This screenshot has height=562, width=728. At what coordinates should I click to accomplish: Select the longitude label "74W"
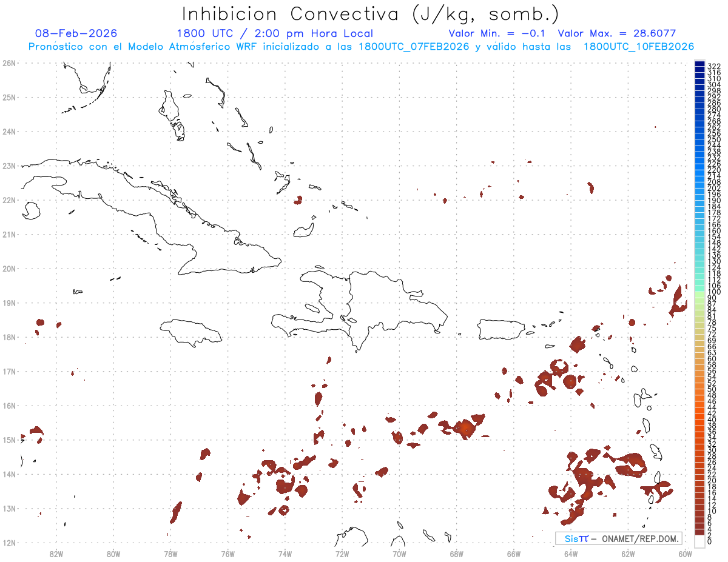pyautogui.click(x=285, y=553)
